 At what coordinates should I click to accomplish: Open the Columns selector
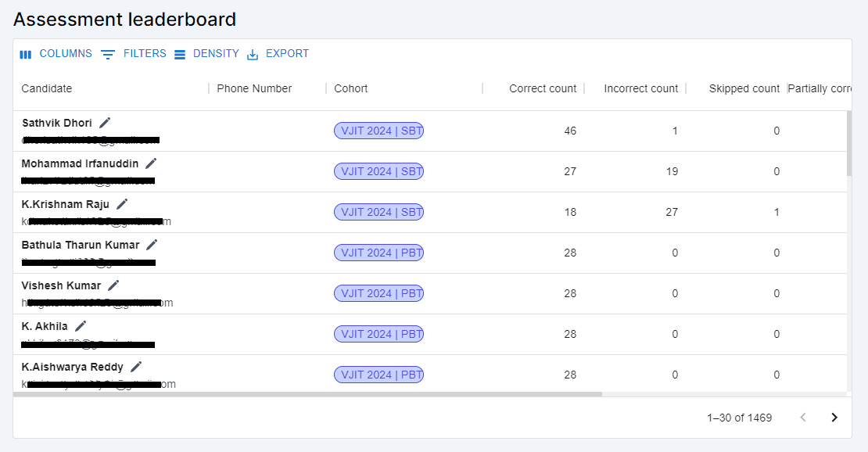click(56, 54)
